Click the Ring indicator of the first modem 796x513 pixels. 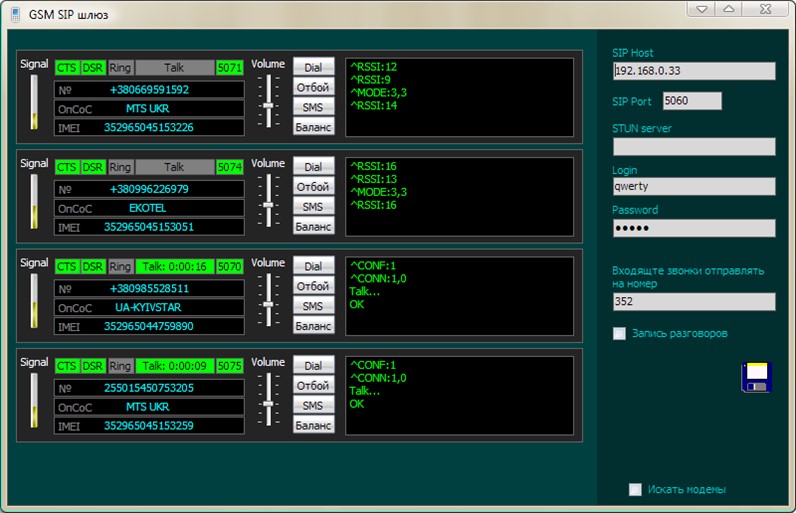pyautogui.click(x=120, y=67)
